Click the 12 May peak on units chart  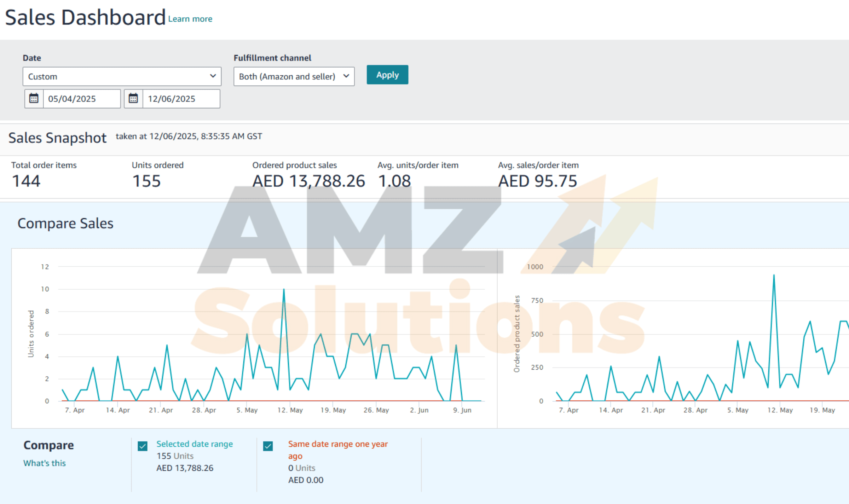(x=284, y=290)
